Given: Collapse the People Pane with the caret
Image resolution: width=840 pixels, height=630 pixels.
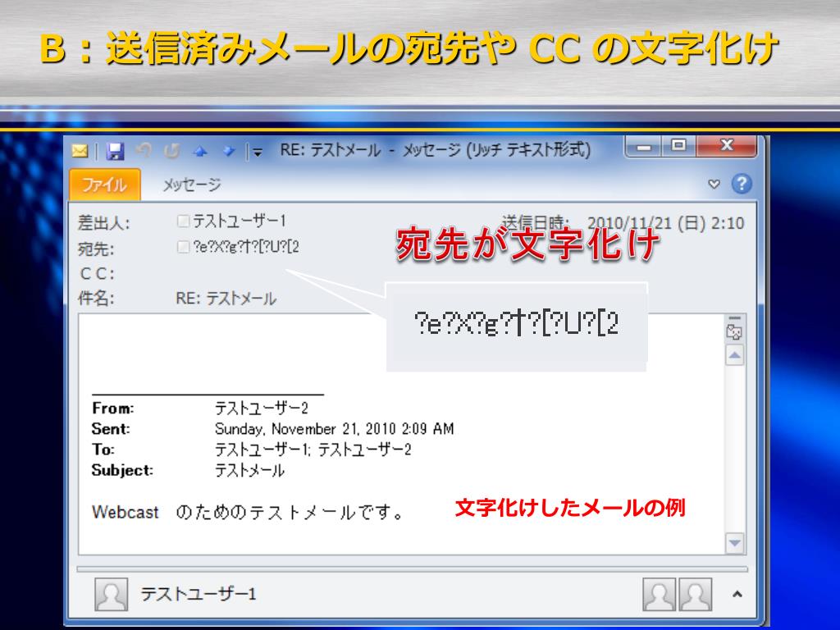Looking at the screenshot, I should [x=737, y=594].
